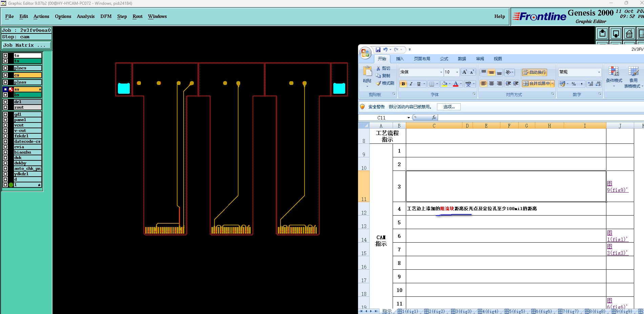Click the Office button in Excel
Image resolution: width=644 pixels, height=314 pixels.
(x=365, y=53)
